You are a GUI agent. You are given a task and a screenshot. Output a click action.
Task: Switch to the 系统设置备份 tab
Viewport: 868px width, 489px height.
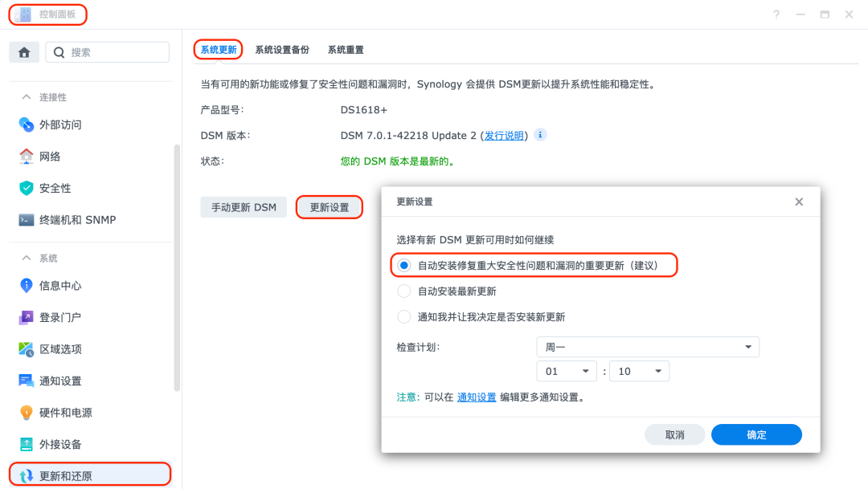click(282, 50)
